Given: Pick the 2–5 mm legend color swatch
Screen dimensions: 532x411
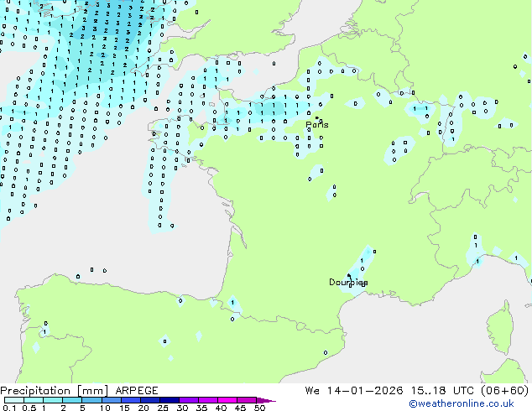Looking at the screenshot, I should click(x=72, y=400).
